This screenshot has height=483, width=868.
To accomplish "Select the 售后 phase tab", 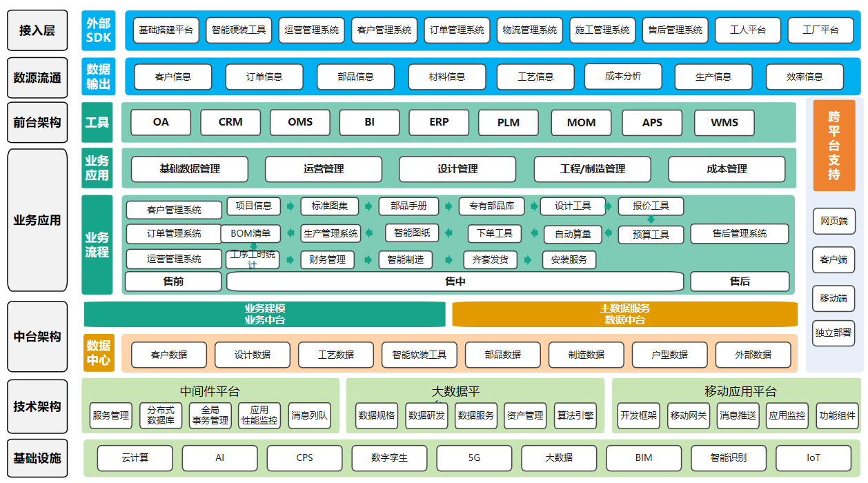I will coord(740,281).
